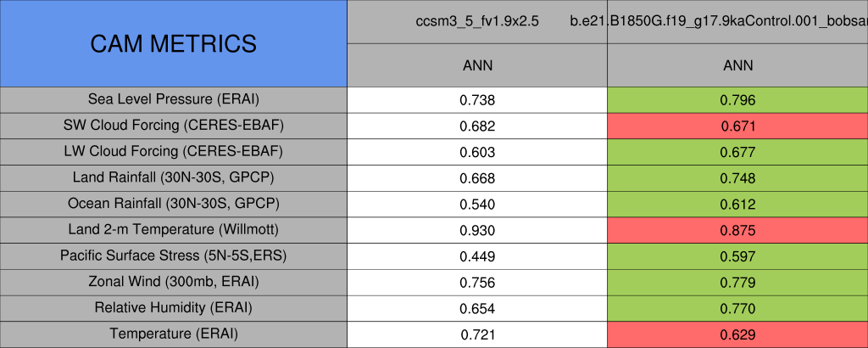
Task: Select the Ocean Rainfall (30N-30S, GPCP) row
Action: 173,205
